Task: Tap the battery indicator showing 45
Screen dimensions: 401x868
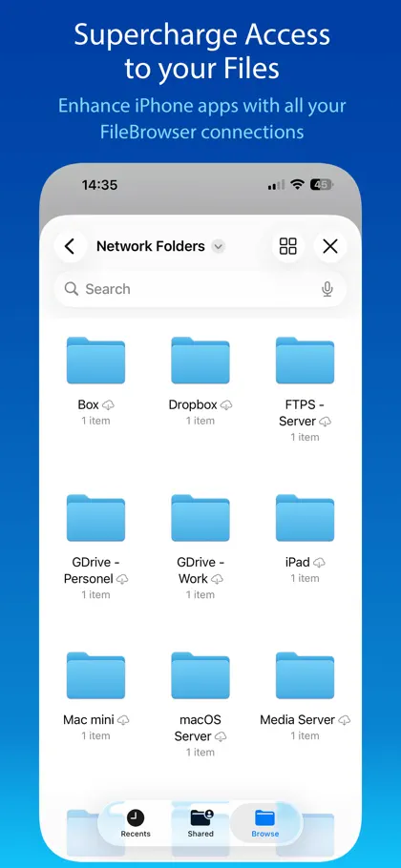Action: [323, 185]
